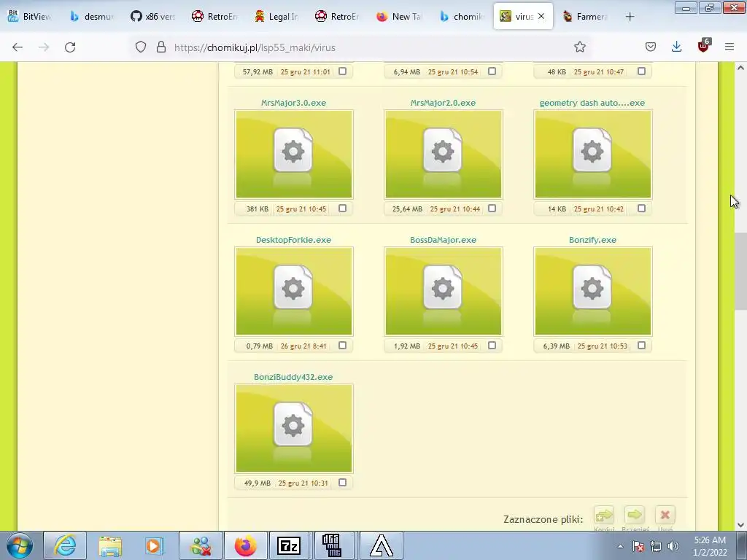This screenshot has height=560, width=747.
Task: Open the Bonzify.exe file link
Action: coord(592,240)
